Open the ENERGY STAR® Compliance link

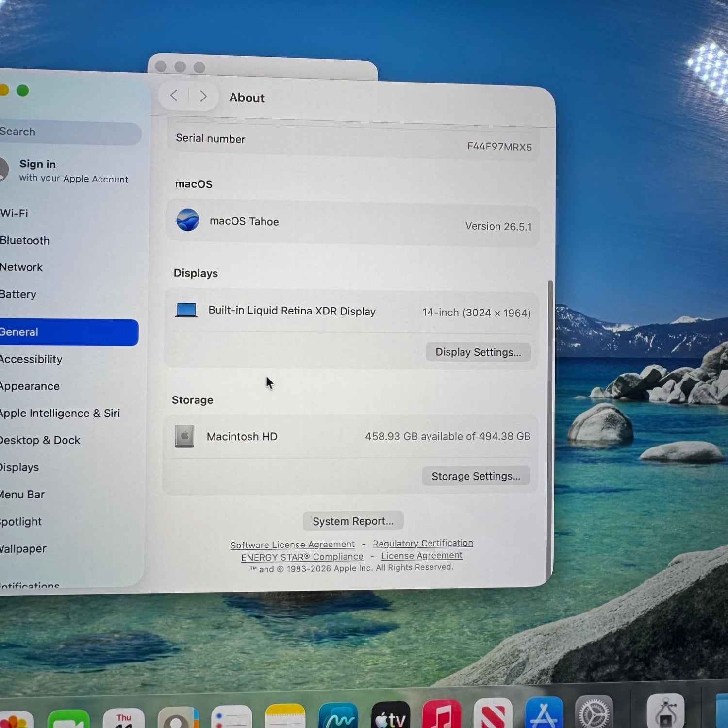pyautogui.click(x=302, y=557)
